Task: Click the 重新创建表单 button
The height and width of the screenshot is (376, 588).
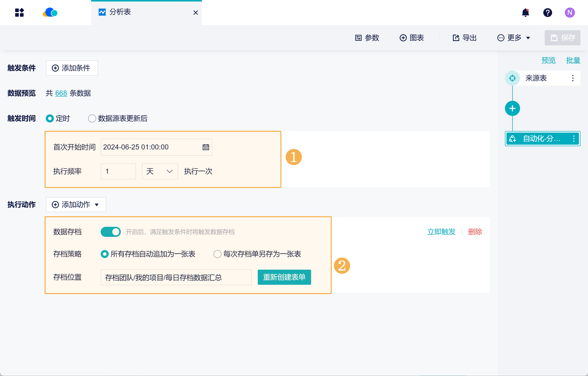Action: 284,277
